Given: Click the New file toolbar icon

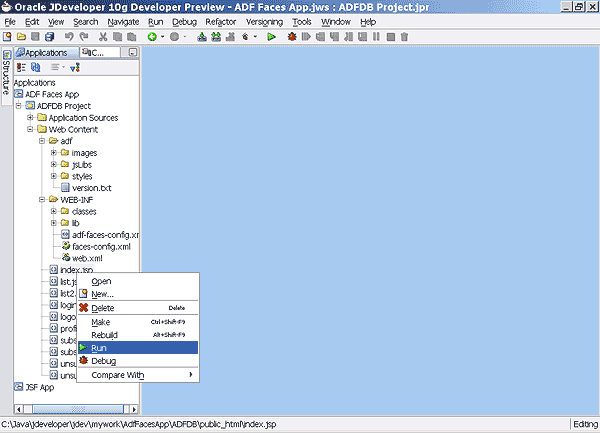Looking at the screenshot, I should pos(7,37).
